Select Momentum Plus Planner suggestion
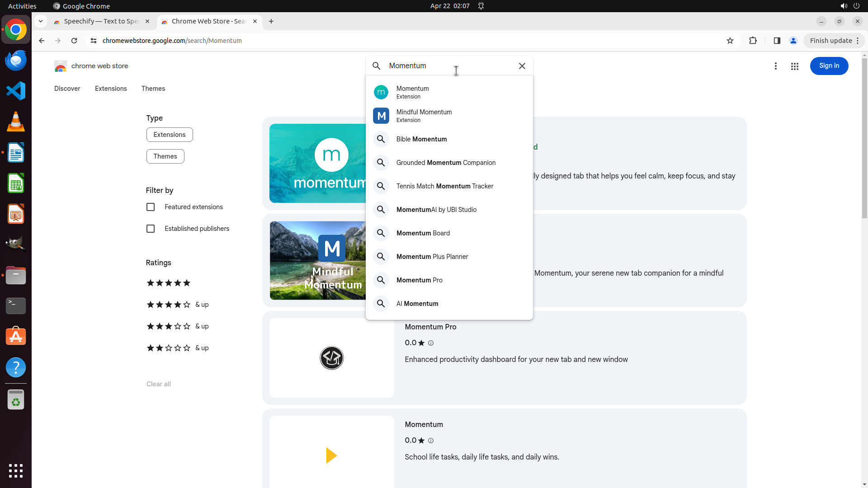 click(x=432, y=257)
